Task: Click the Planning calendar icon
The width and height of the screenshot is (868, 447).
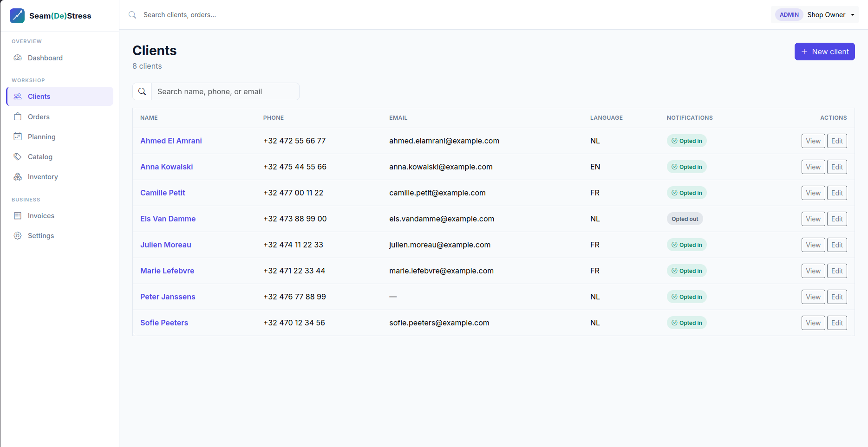Action: [18, 136]
